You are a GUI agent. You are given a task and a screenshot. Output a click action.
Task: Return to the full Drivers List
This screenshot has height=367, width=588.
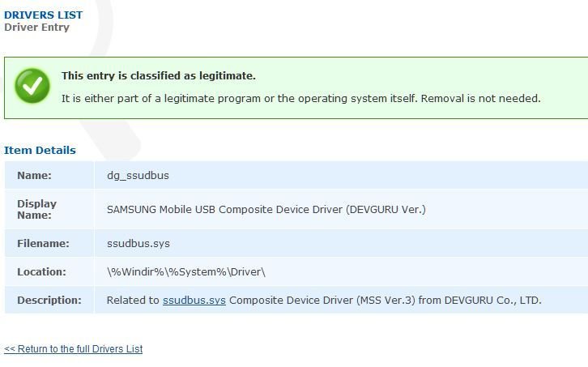click(73, 349)
